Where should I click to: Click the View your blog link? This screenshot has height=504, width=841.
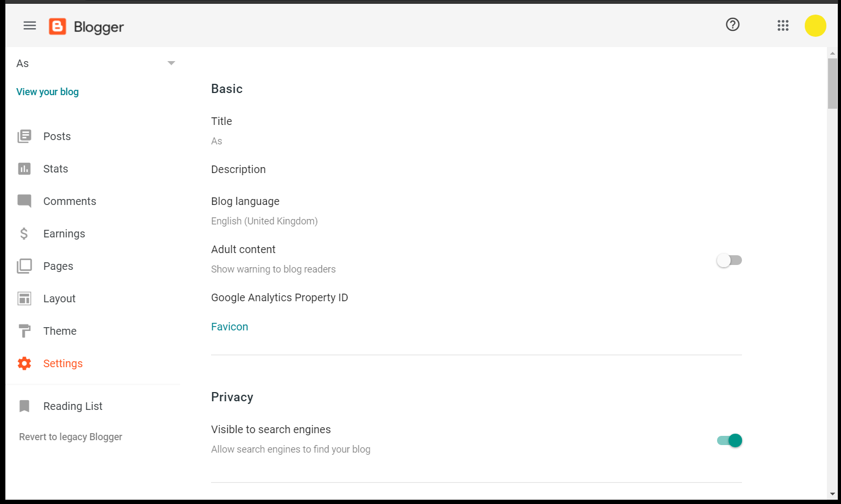coord(48,91)
